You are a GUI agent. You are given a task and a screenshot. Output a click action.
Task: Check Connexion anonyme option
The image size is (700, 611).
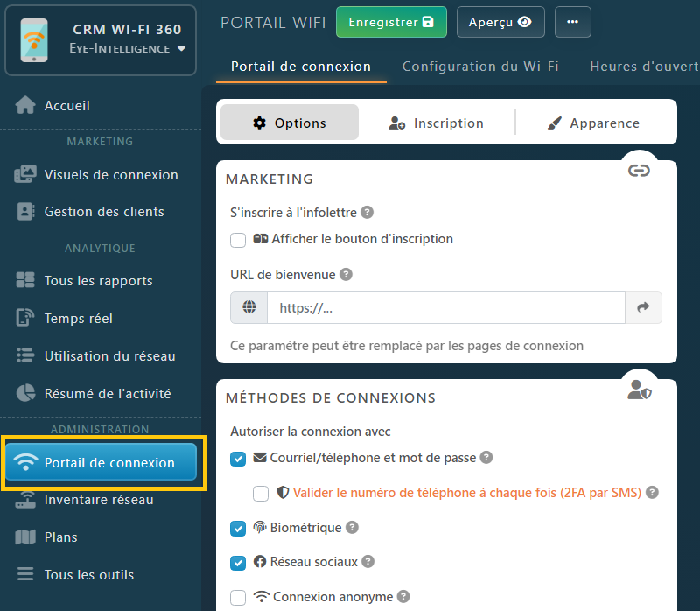pyautogui.click(x=238, y=598)
